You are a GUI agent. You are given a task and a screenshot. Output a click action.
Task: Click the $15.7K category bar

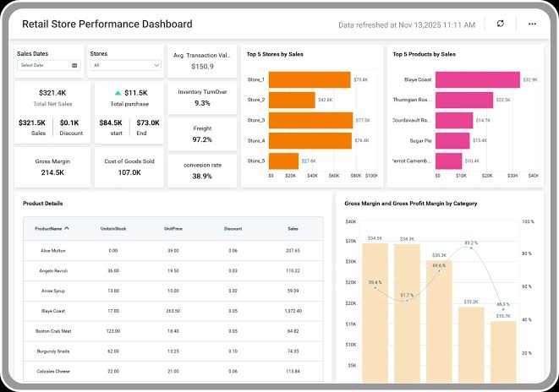pos(503,351)
